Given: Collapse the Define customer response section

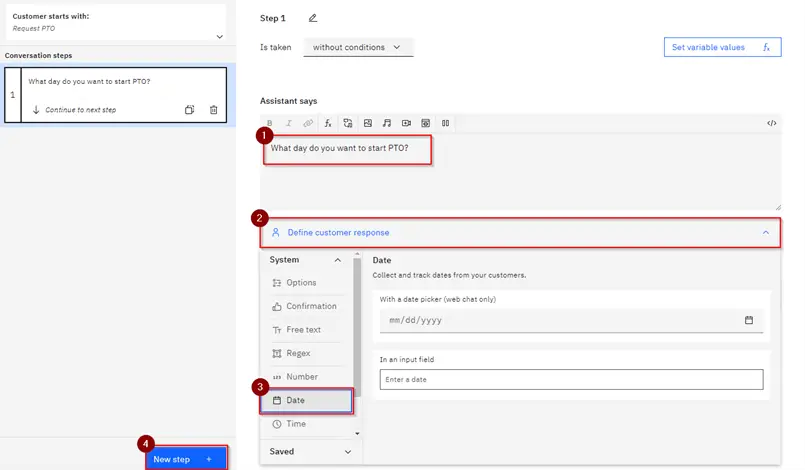Looking at the screenshot, I should tap(765, 233).
